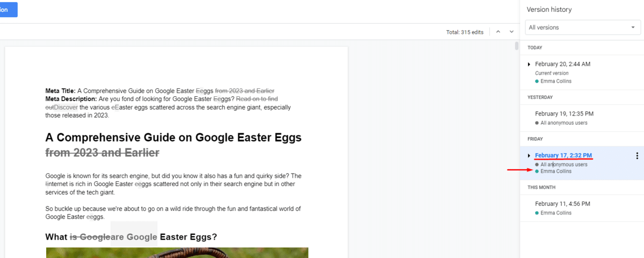
Task: Click the Emma Collins green dot under February 11
Action: point(537,213)
